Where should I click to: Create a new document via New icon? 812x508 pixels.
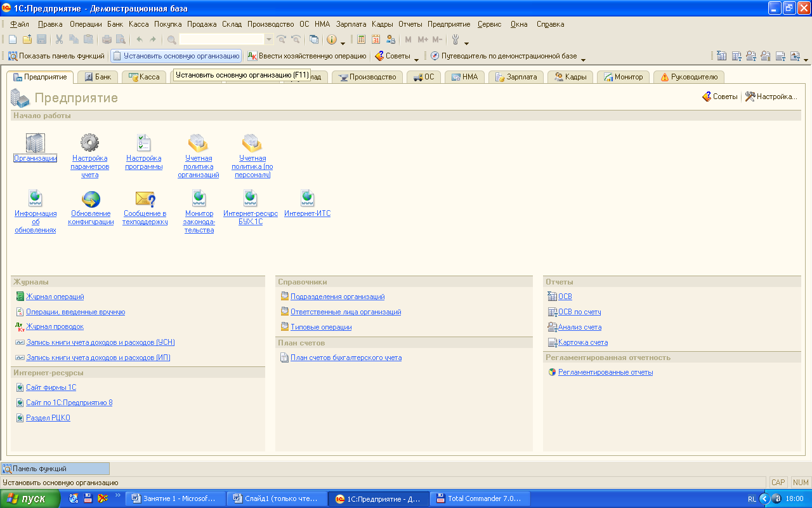(13, 39)
